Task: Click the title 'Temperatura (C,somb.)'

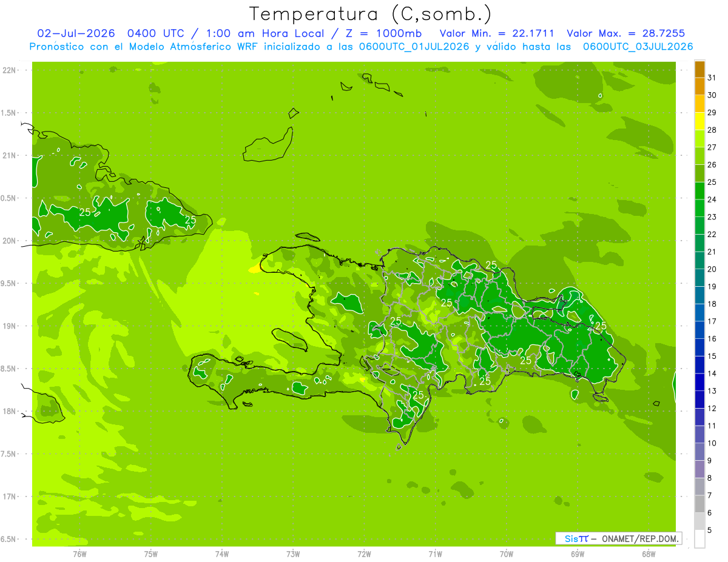Action: pyautogui.click(x=370, y=14)
